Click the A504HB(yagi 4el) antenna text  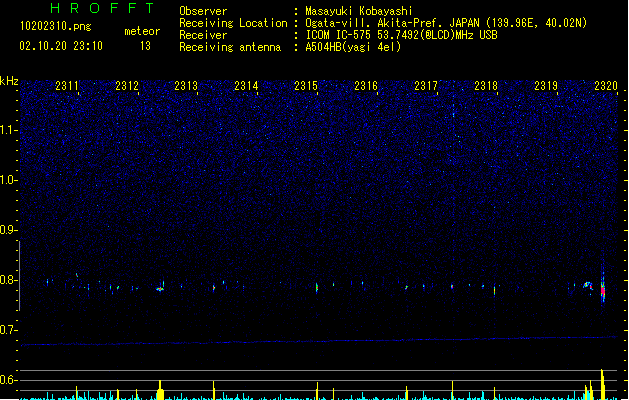[x=353, y=47]
